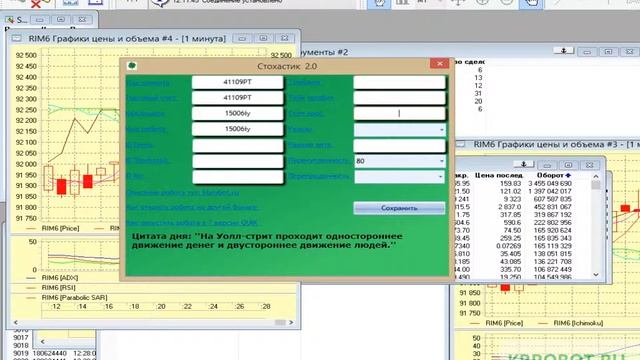This screenshot has width=640, height=360.
Task: Click the Сохранить button in Стохастик dialog
Action: pos(399,208)
